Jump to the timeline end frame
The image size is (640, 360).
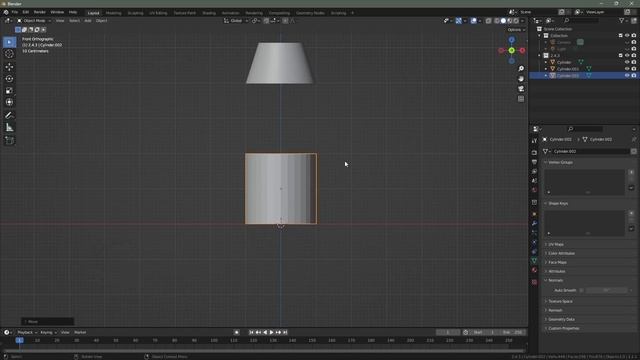[x=285, y=332]
